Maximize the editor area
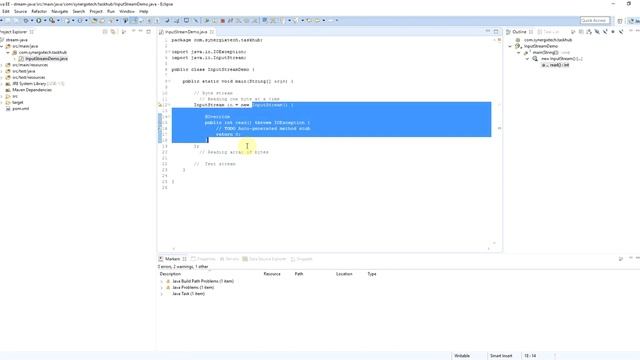The image size is (640, 360). (x=496, y=31)
